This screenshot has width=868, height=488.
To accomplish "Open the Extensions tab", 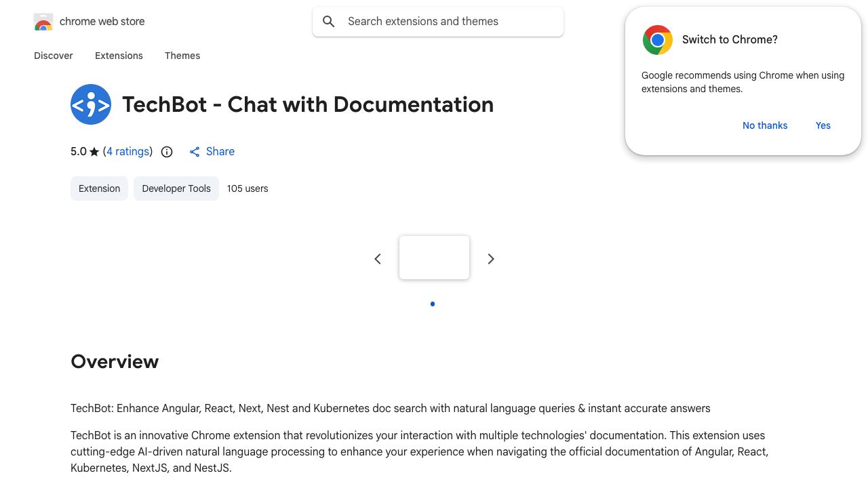I will (x=119, y=56).
